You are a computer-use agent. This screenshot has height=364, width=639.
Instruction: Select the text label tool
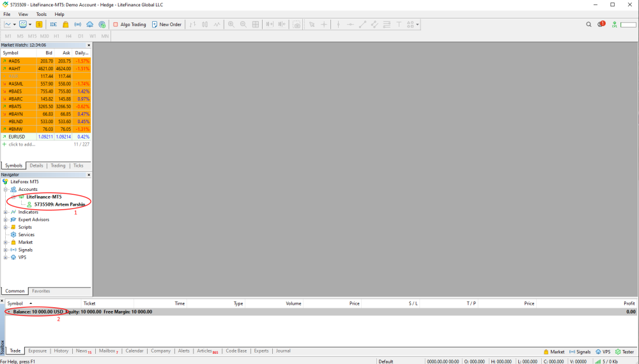point(399,24)
